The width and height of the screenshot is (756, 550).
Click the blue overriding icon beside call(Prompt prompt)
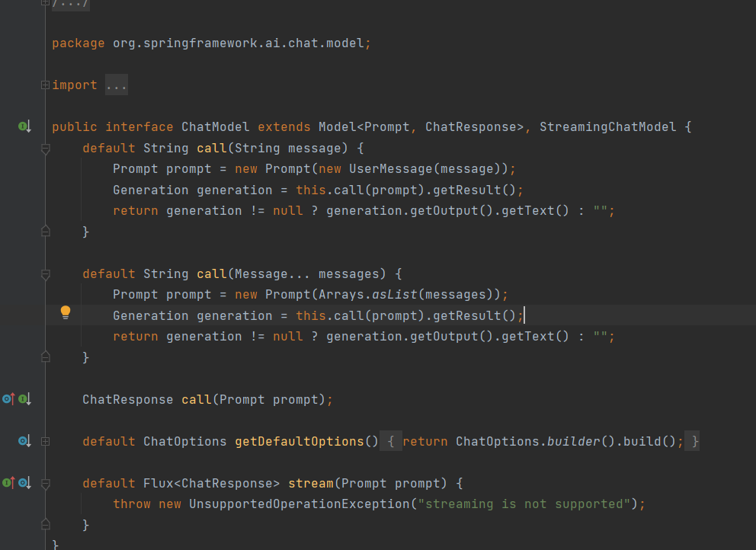(8, 399)
